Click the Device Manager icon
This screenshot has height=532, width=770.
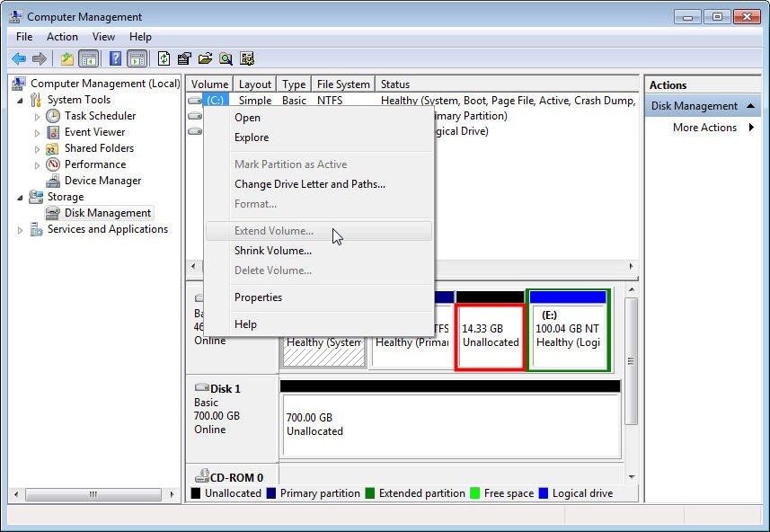coord(53,182)
